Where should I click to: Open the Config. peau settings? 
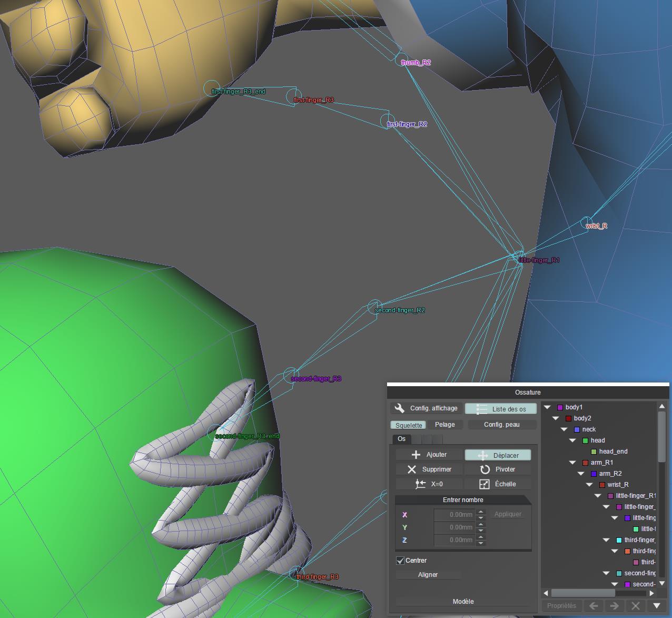501,425
